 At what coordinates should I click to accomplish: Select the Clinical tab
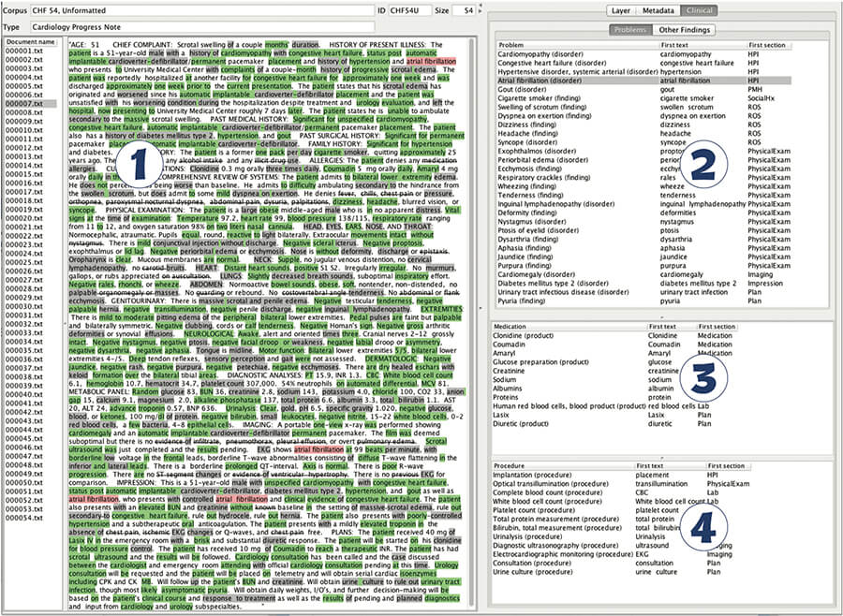coord(699,10)
